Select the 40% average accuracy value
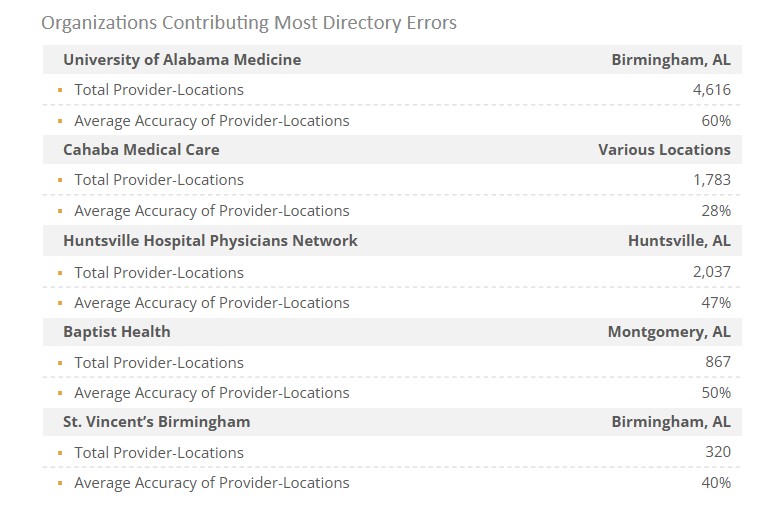Image resolution: width=766 pixels, height=529 pixels. (716, 483)
